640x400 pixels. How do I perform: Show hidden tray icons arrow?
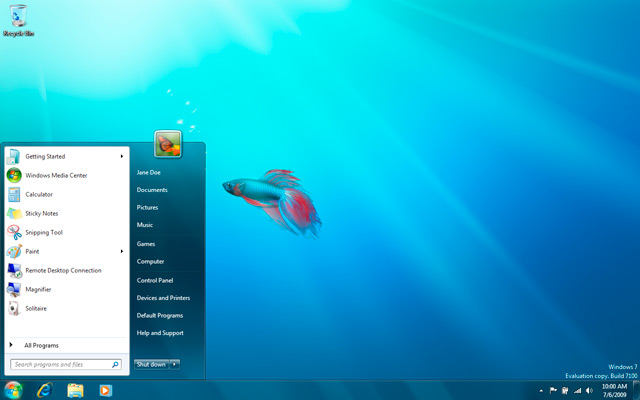pyautogui.click(x=541, y=391)
